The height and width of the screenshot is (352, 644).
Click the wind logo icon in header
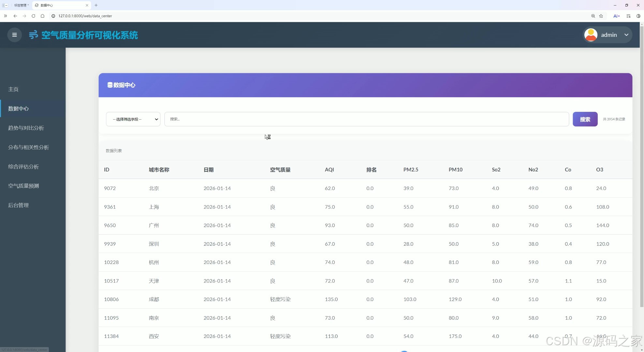33,35
